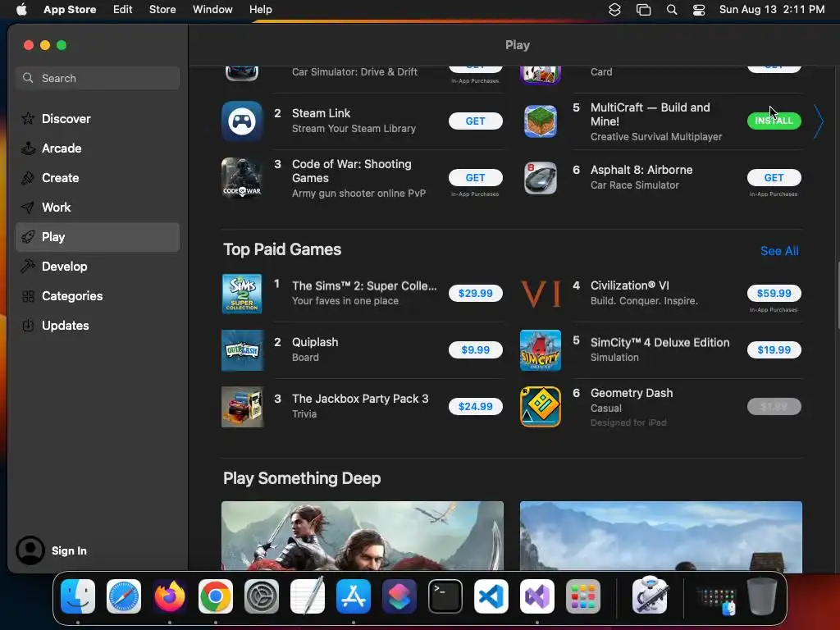This screenshot has width=840, height=630.
Task: Launch Google Chrome from the Dock
Action: (216, 596)
